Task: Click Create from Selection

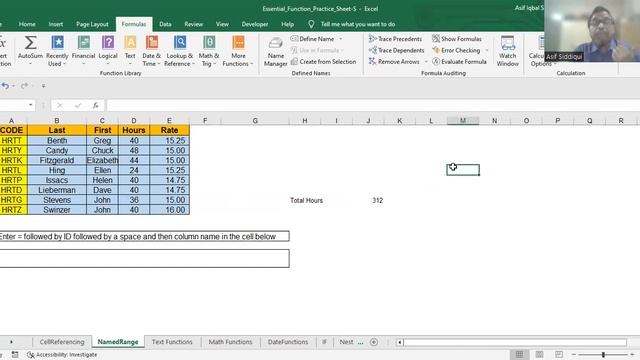Action: [323, 62]
